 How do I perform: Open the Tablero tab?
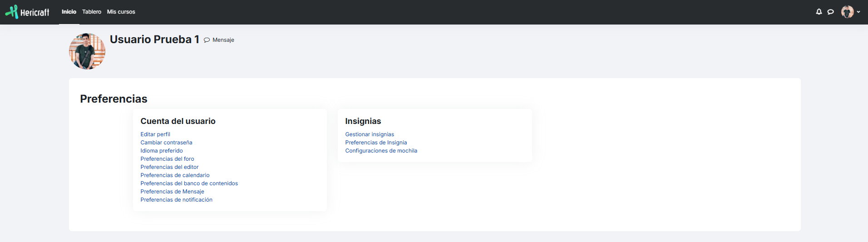[x=92, y=12]
